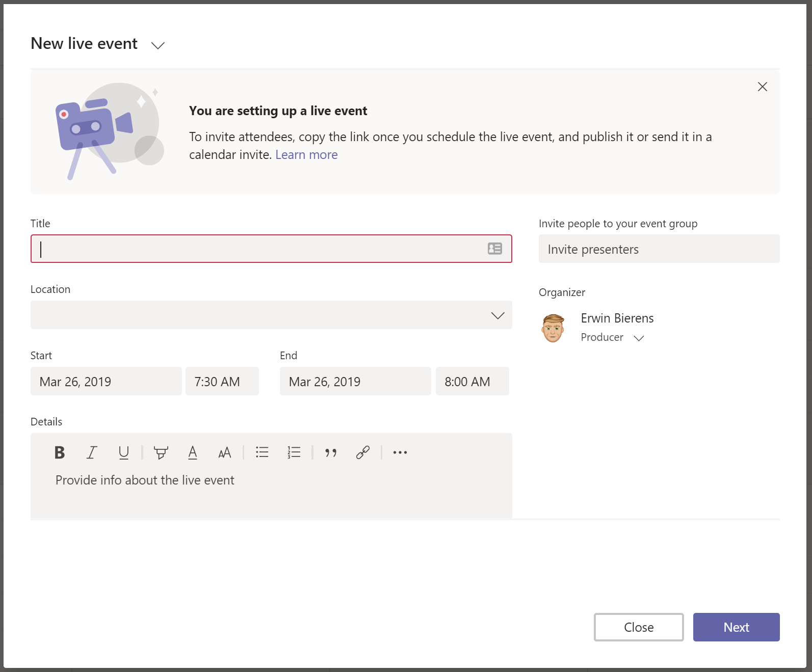Screen dimensions: 812x672
Task: Expand the Producer role dropdown
Action: pos(639,338)
